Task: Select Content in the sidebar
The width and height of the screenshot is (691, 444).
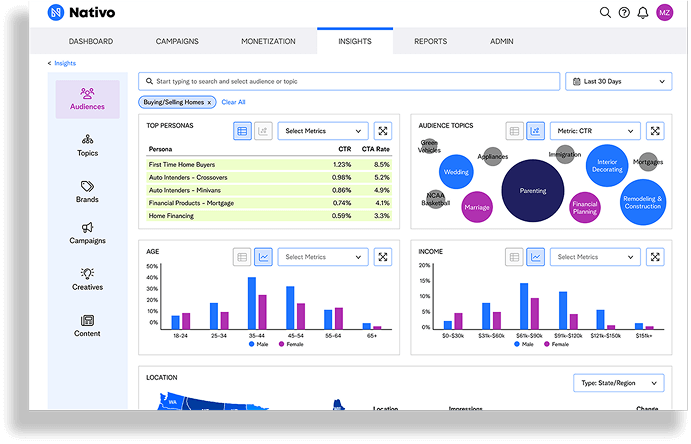Action: 87,326
